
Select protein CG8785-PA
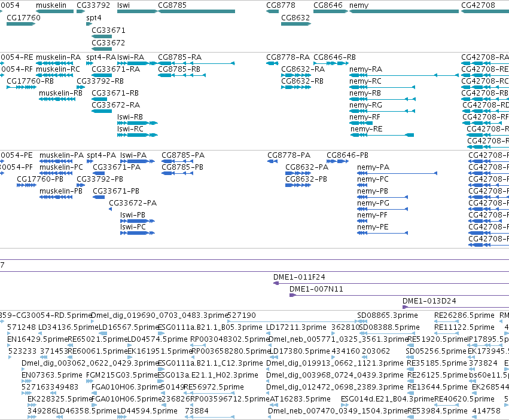177,161
